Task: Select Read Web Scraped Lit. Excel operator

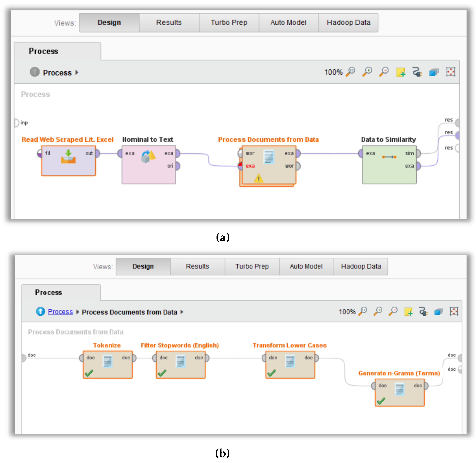Action: point(68,161)
